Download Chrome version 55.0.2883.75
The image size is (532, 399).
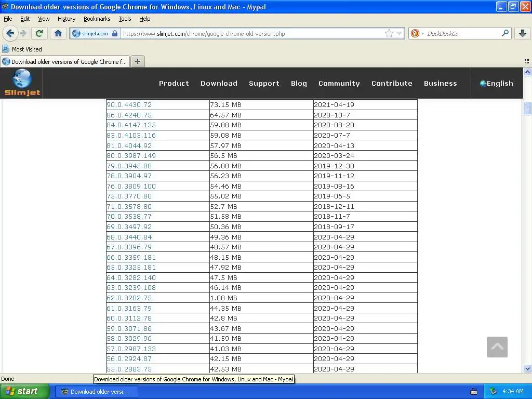click(x=129, y=369)
